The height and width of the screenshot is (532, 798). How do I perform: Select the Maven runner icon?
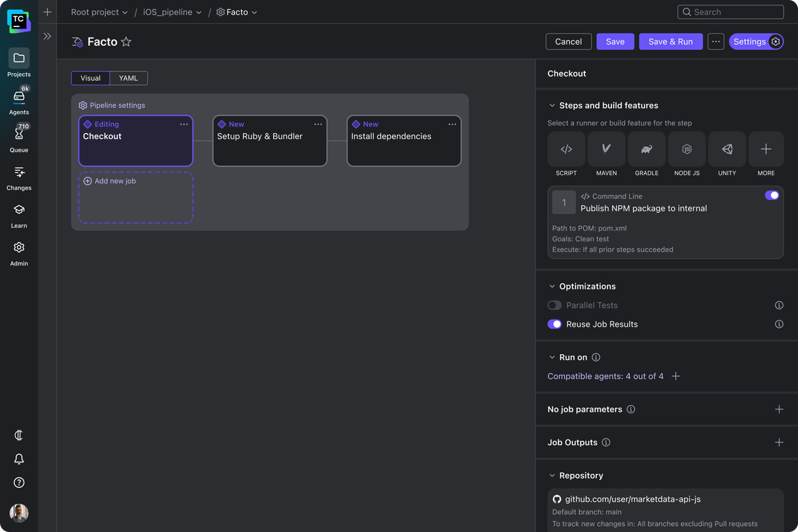tap(606, 149)
